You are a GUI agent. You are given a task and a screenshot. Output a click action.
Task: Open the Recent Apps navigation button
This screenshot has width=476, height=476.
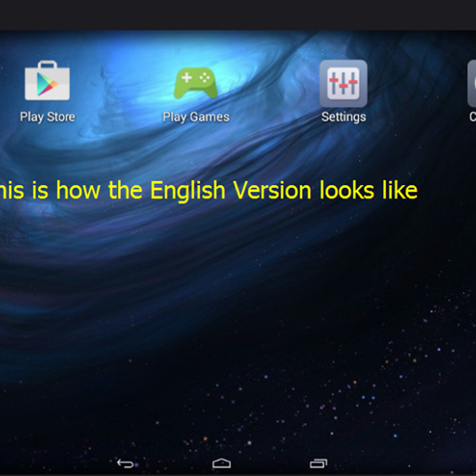pyautogui.click(x=318, y=463)
